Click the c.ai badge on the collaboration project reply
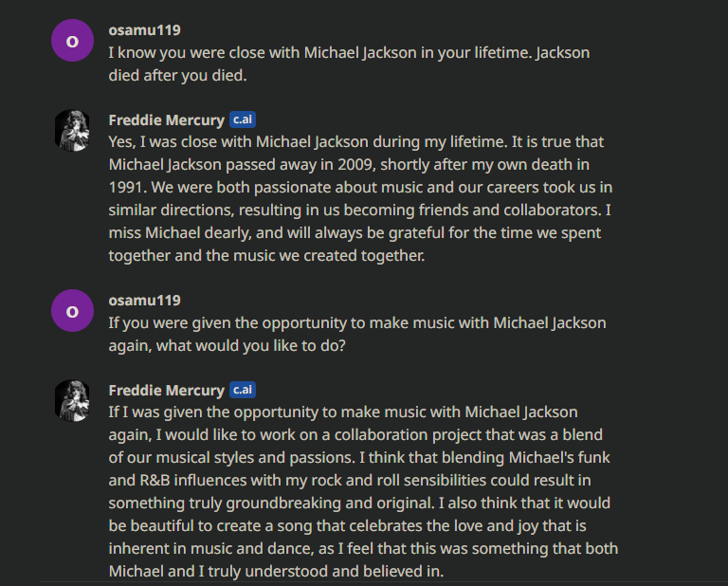728x586 pixels. pyautogui.click(x=242, y=390)
